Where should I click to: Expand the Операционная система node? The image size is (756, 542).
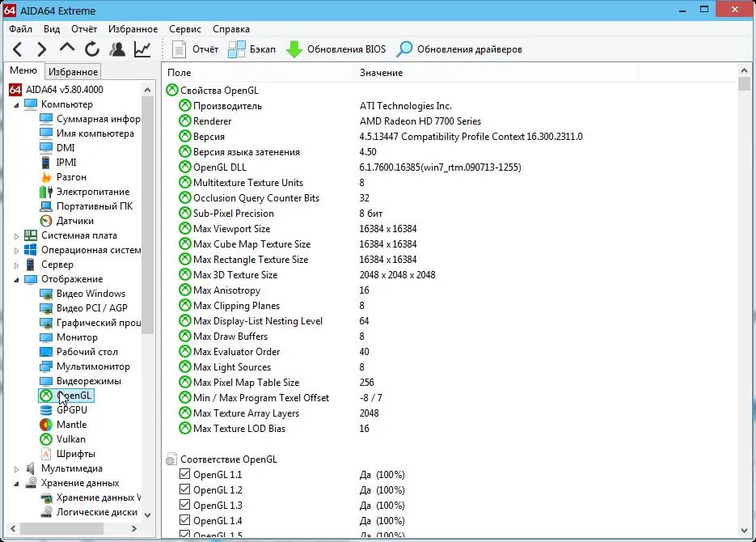pyautogui.click(x=16, y=251)
